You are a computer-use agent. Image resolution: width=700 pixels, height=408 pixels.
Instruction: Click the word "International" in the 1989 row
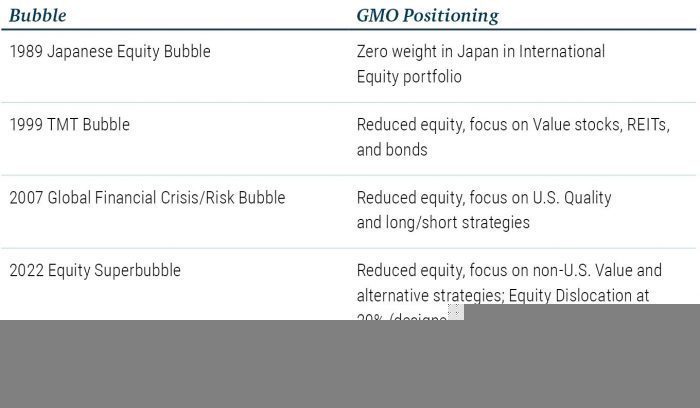562,51
